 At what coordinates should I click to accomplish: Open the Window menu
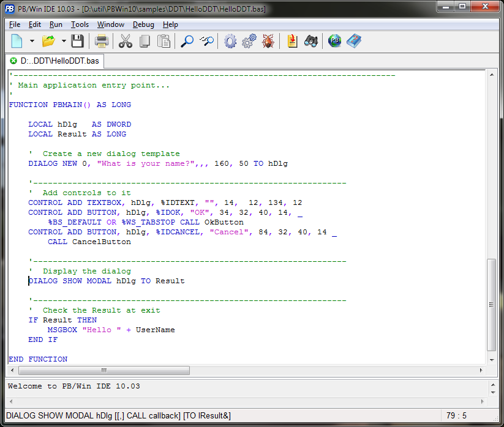point(111,24)
